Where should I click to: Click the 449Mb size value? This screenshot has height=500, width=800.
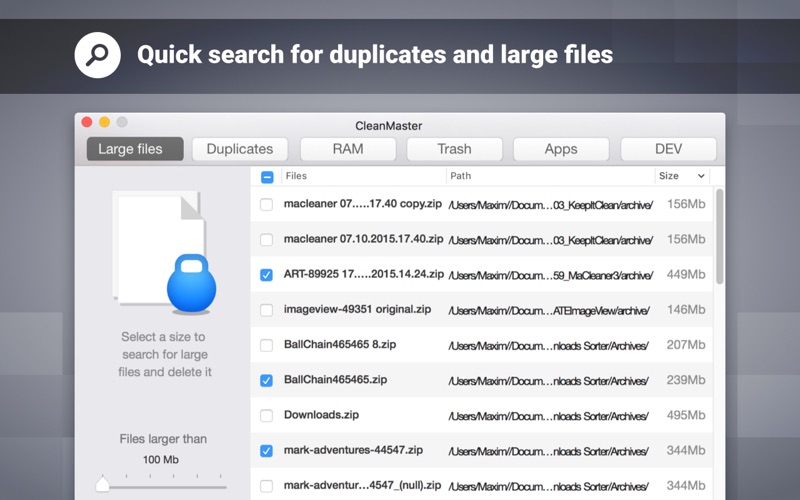pyautogui.click(x=686, y=274)
